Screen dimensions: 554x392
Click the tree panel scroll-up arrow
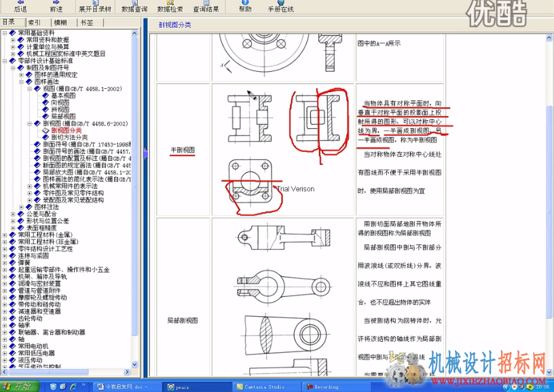point(134,33)
